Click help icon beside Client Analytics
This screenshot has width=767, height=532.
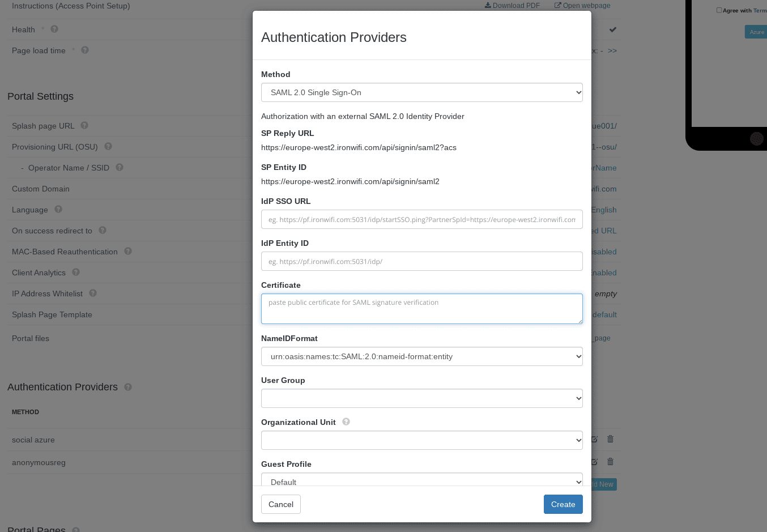(x=76, y=272)
